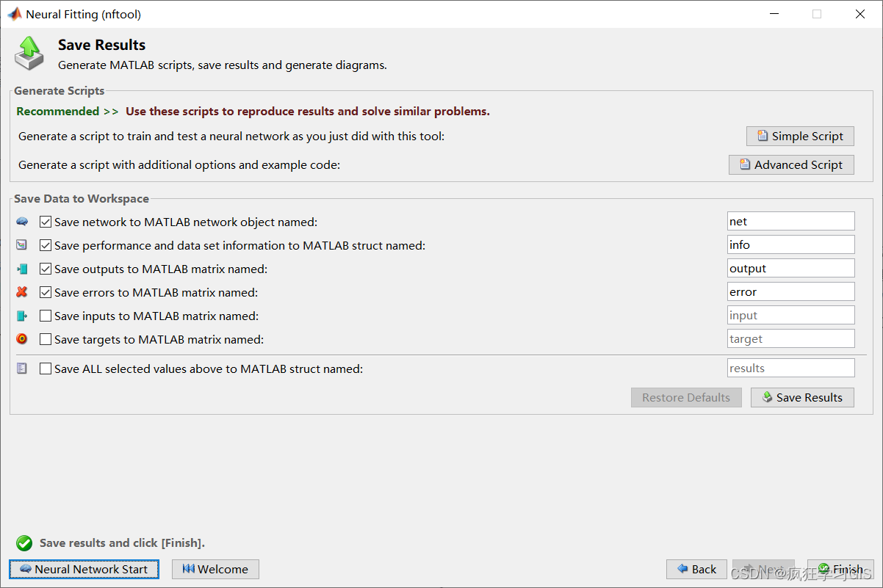Enable Save inputs to MATLAB matrix
The height and width of the screenshot is (588, 883).
click(x=46, y=316)
